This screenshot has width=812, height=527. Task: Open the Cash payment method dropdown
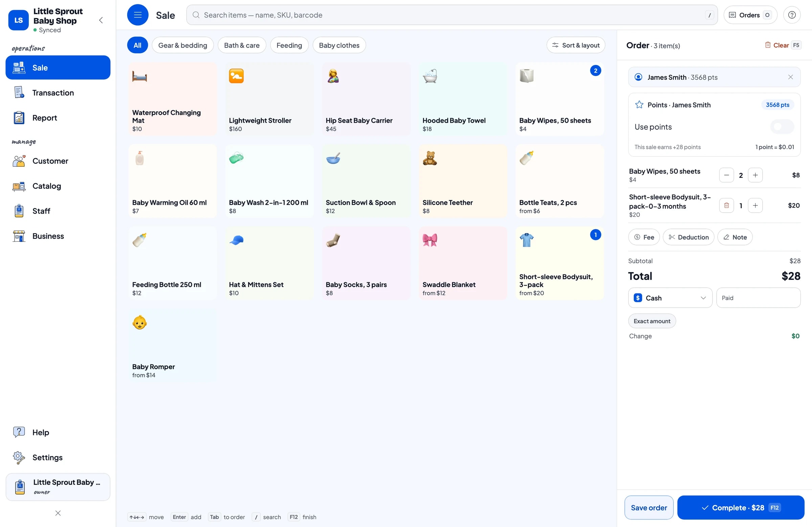(670, 298)
